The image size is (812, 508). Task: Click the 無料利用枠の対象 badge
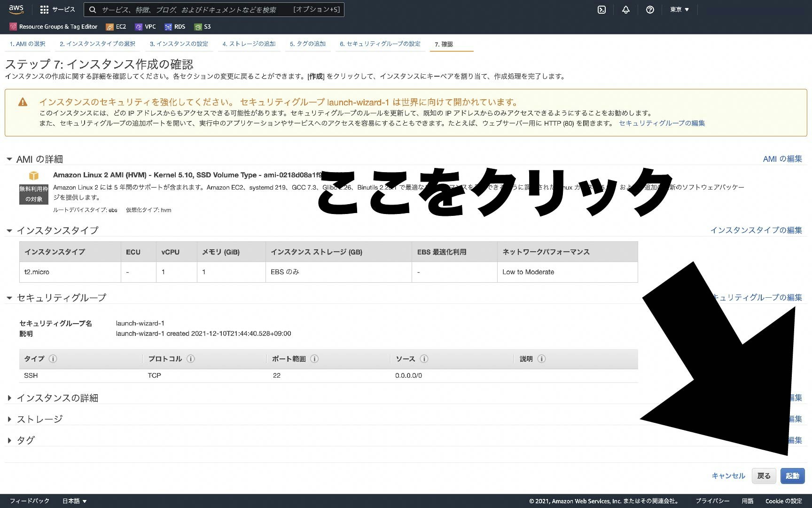point(34,194)
